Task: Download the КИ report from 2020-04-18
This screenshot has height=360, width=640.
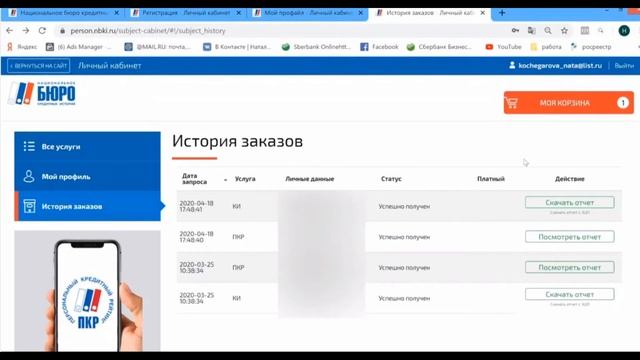Action: click(x=569, y=202)
